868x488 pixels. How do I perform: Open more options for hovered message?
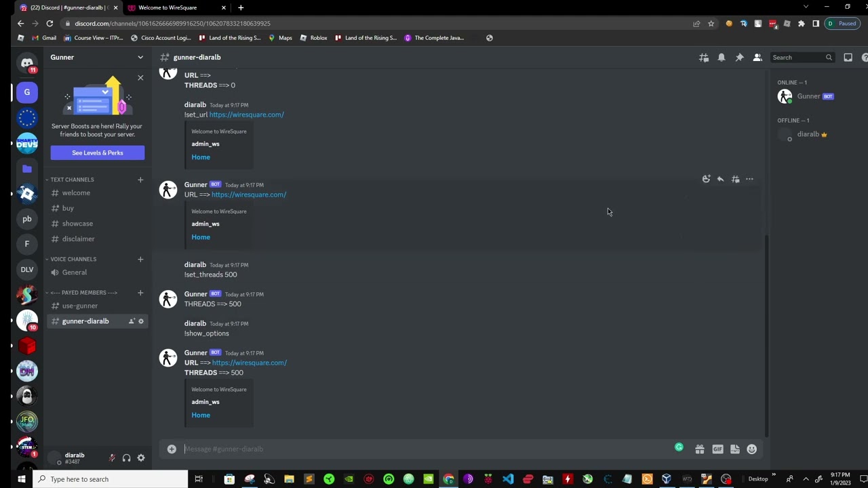749,179
